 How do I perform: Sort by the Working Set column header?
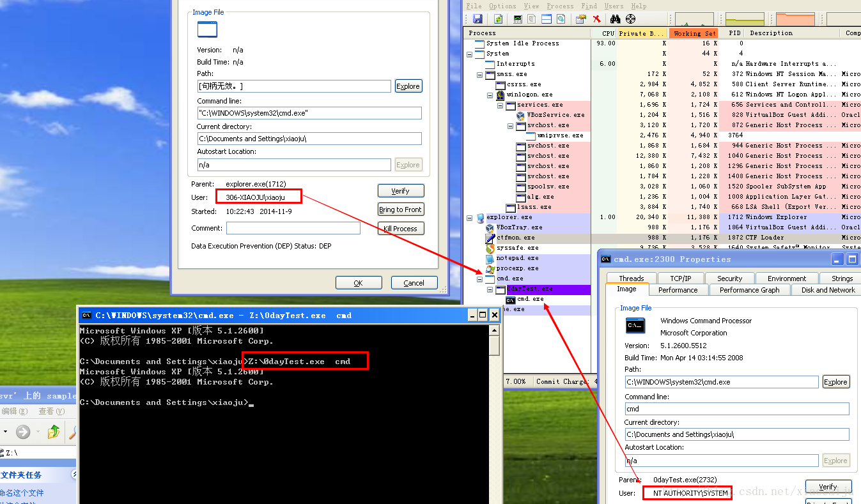[693, 33]
